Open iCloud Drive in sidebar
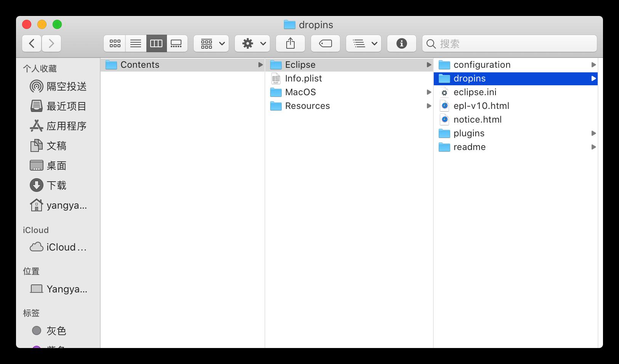Viewport: 619px width, 364px height. [x=58, y=247]
